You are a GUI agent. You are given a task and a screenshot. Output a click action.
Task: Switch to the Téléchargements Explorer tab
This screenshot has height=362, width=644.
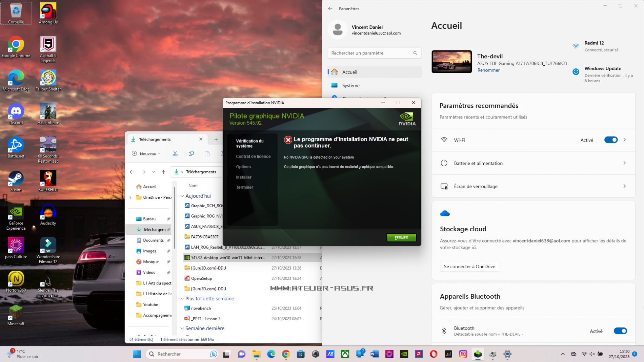click(167, 139)
